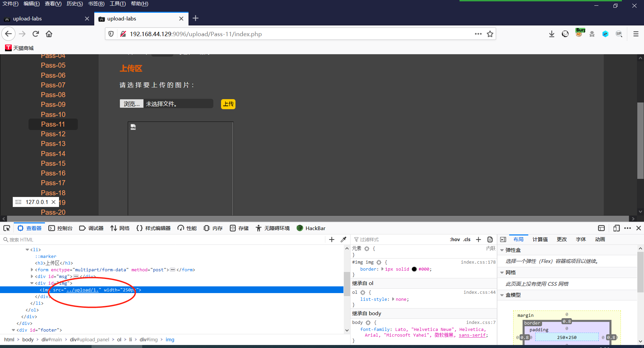Open Pass-17 from the sidebar
The height and width of the screenshot is (348, 644).
[x=53, y=183]
